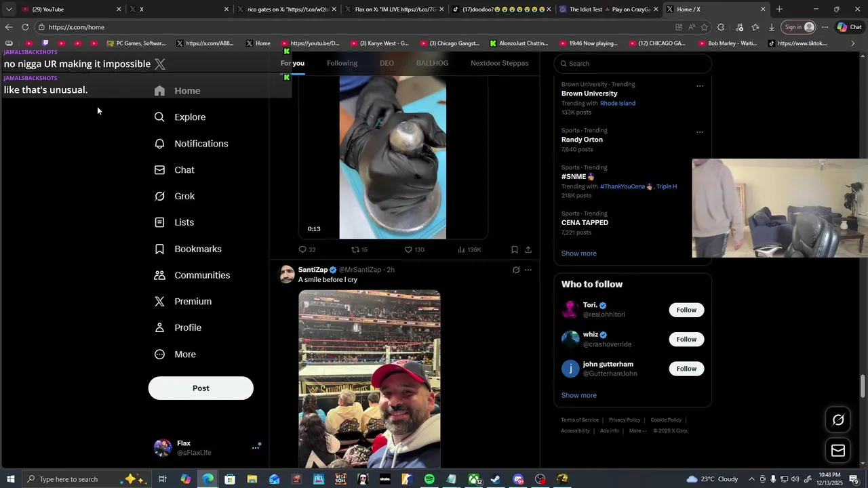Share the video post
This screenshot has width=868, height=488.
(528, 249)
